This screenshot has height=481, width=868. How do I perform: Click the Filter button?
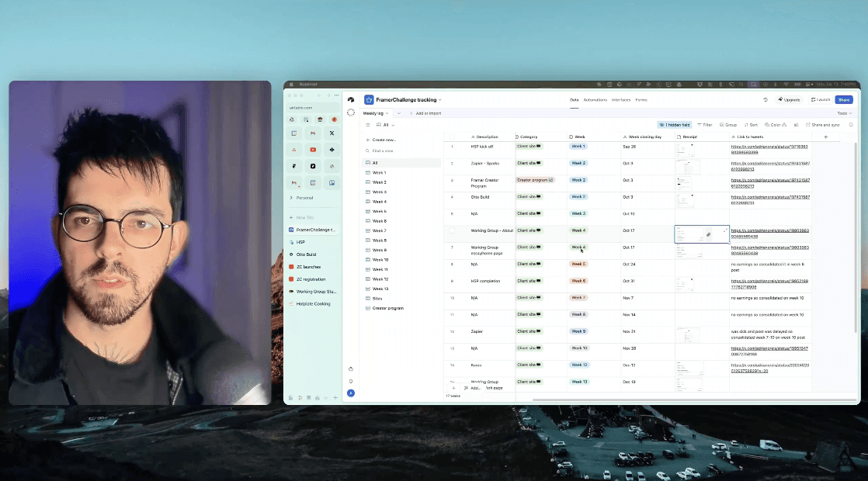(705, 125)
